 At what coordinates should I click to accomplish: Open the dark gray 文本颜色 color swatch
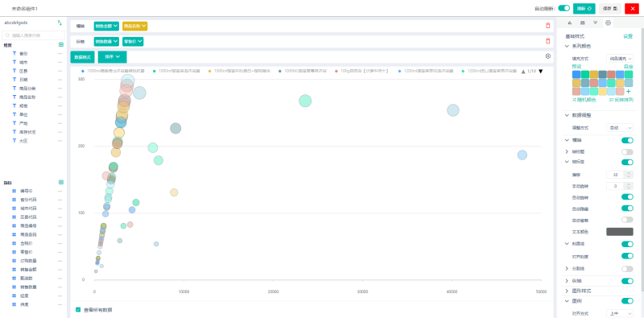[620, 232]
